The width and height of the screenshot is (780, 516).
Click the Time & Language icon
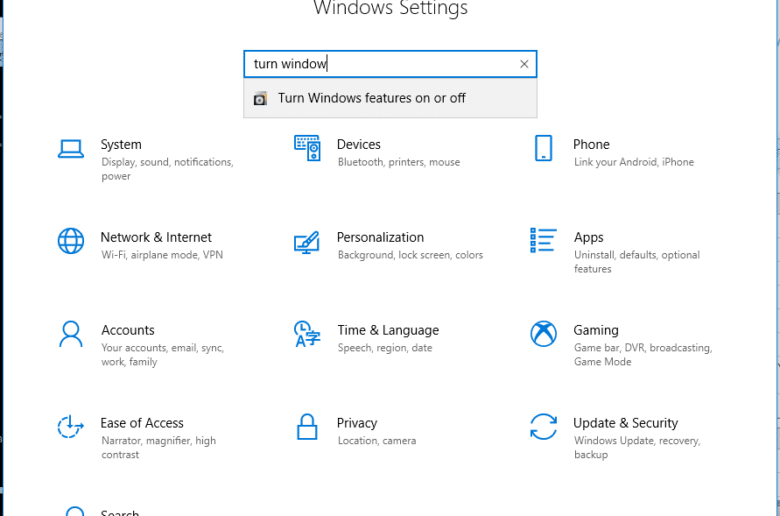pos(307,334)
